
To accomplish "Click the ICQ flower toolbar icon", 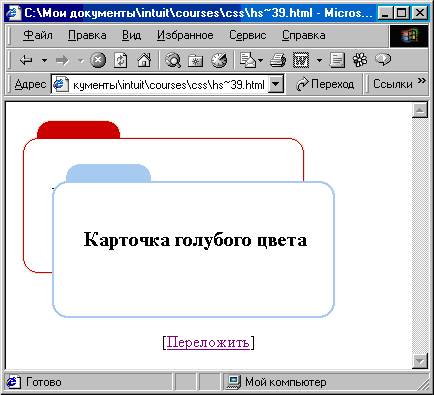I will tap(360, 60).
